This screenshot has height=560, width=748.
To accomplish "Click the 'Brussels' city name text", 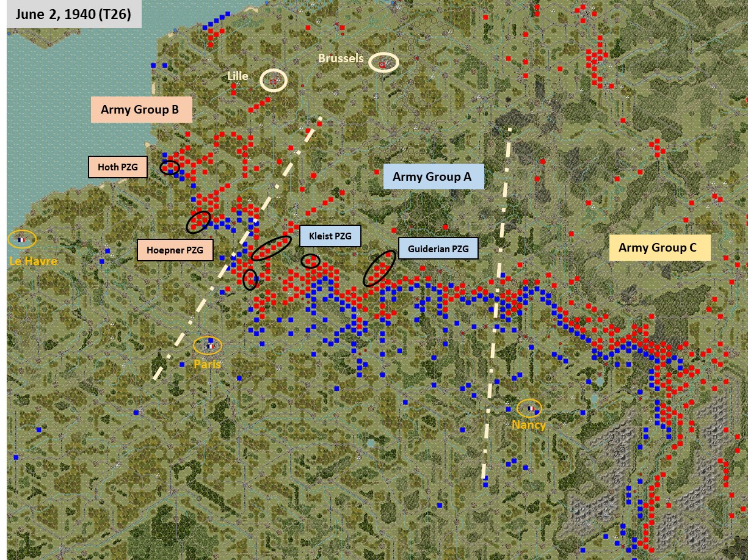I will pyautogui.click(x=341, y=59).
